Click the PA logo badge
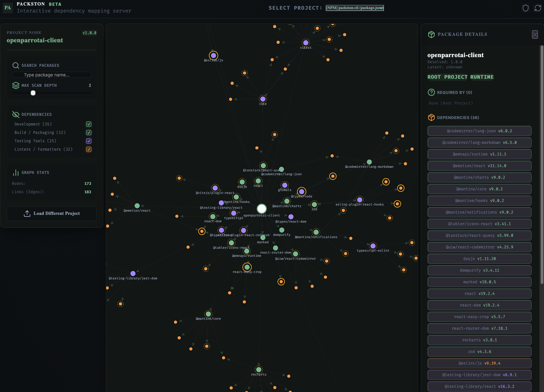Image resolution: width=544 pixels, height=392 pixels. 8,8
